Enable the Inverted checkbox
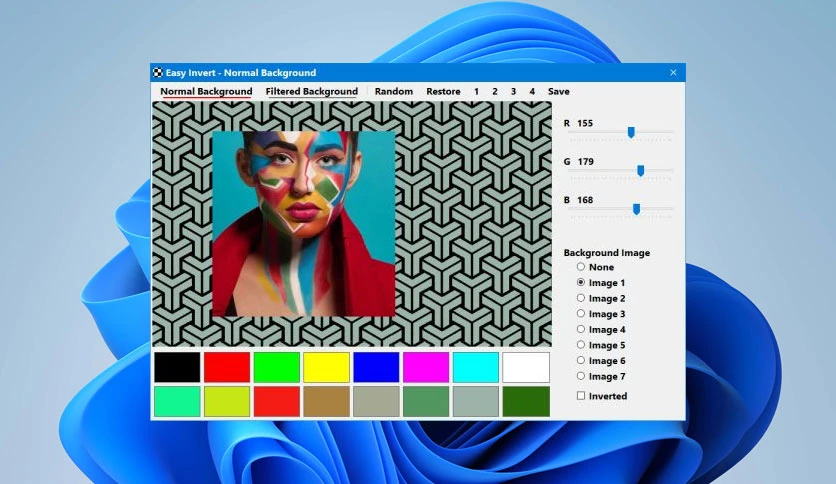This screenshot has width=836, height=484. tap(581, 396)
